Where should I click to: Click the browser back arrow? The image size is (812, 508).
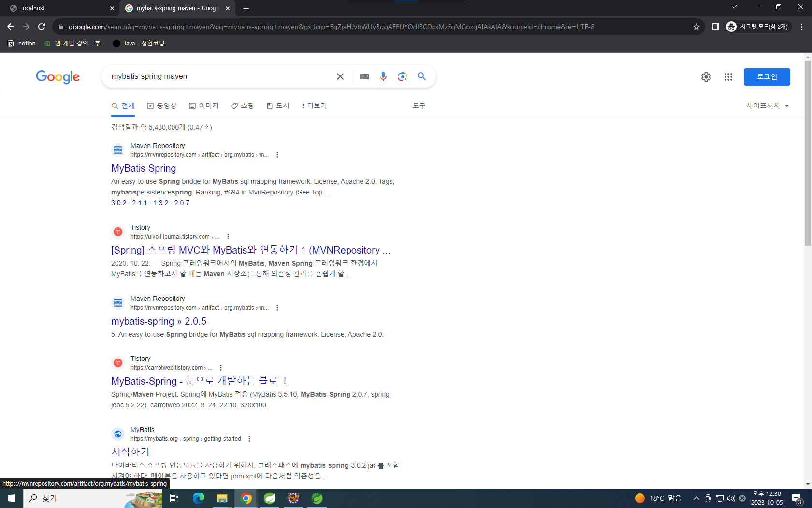click(11, 27)
